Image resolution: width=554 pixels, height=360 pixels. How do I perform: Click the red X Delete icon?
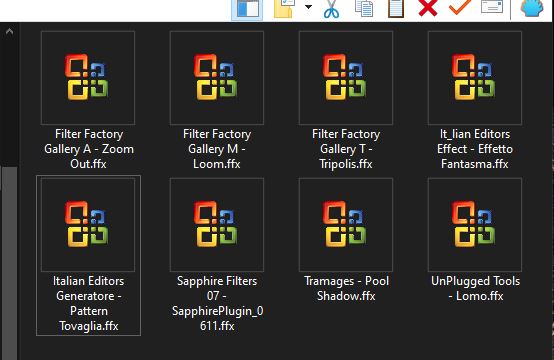428,8
